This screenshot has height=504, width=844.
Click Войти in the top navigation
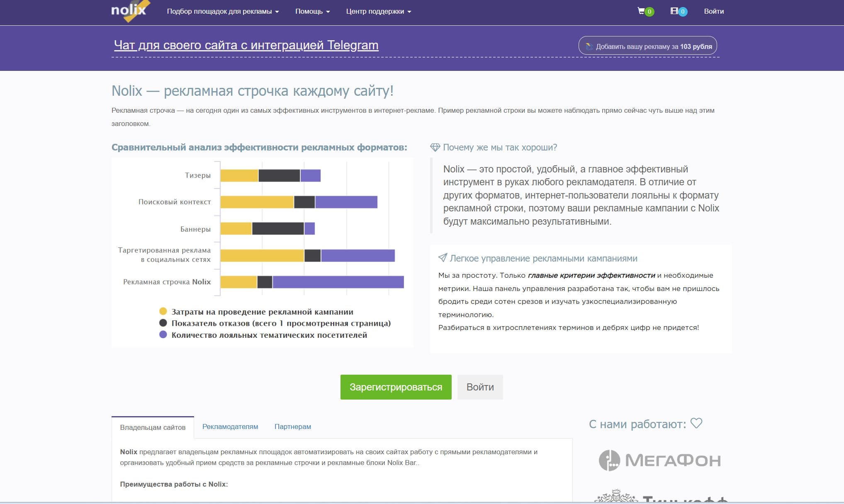point(713,12)
